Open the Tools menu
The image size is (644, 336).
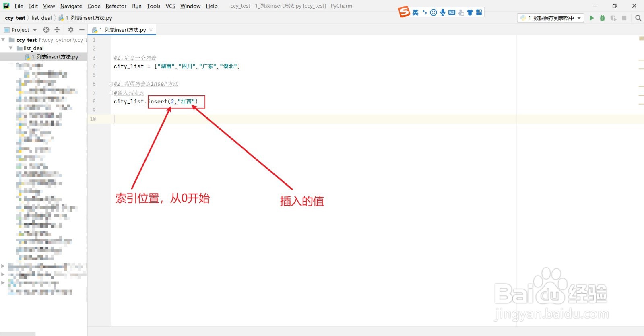coord(153,6)
